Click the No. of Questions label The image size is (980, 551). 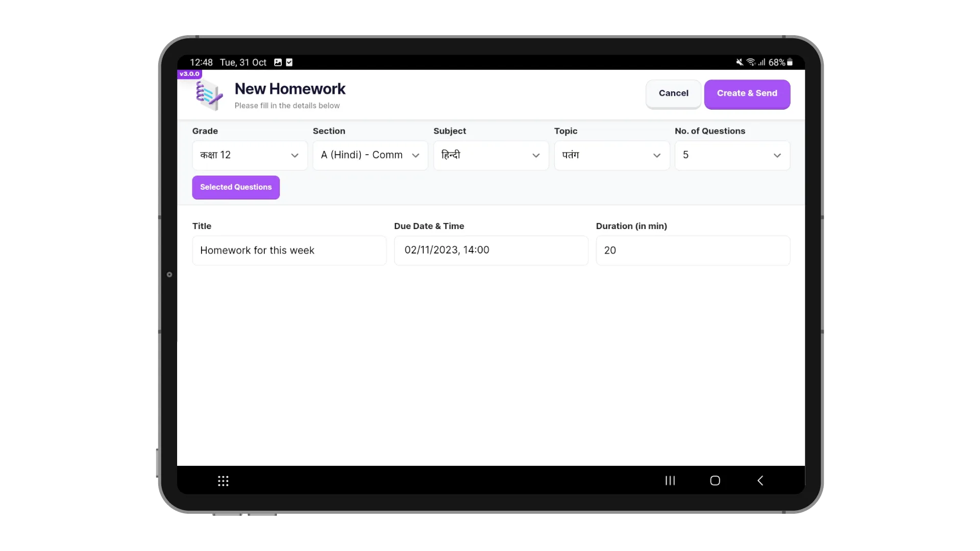click(710, 131)
